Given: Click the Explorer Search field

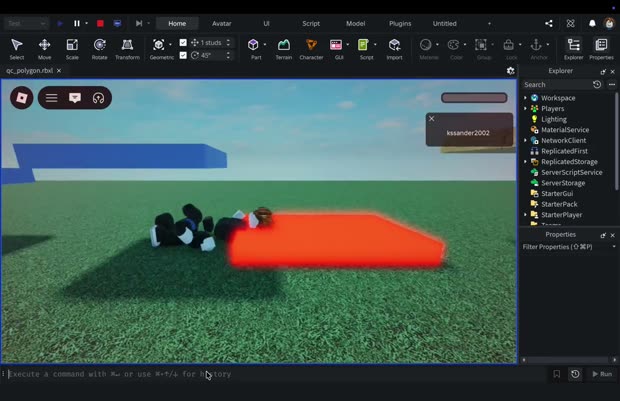Looking at the screenshot, I should (x=556, y=85).
